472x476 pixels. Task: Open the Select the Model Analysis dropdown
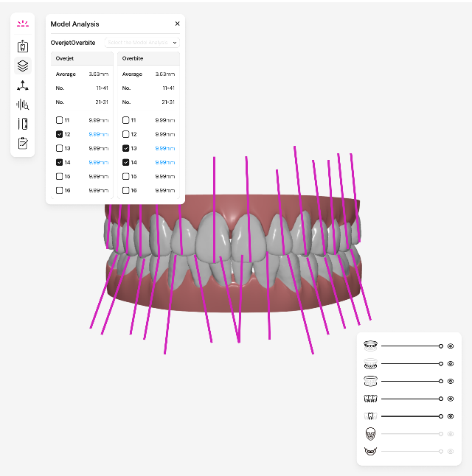tap(142, 43)
